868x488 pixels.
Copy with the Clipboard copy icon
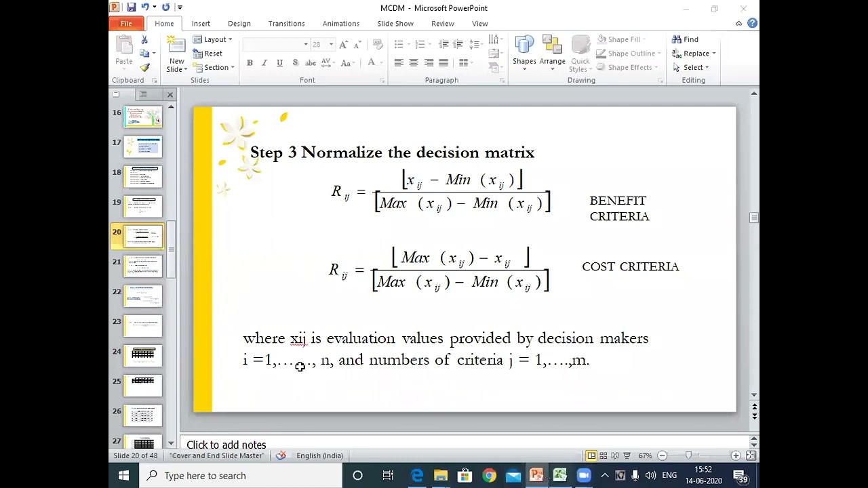[144, 54]
